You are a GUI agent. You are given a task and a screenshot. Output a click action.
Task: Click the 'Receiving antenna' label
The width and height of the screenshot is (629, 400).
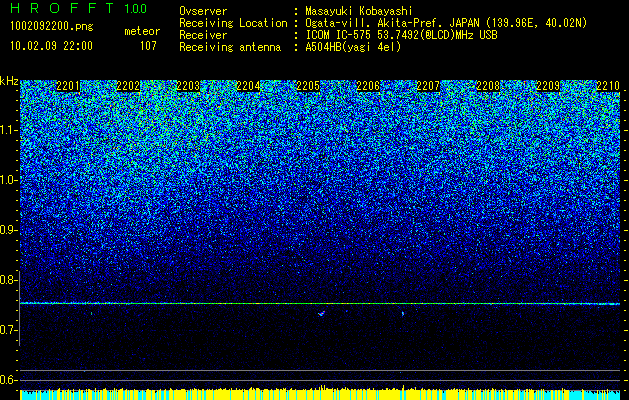230,47
